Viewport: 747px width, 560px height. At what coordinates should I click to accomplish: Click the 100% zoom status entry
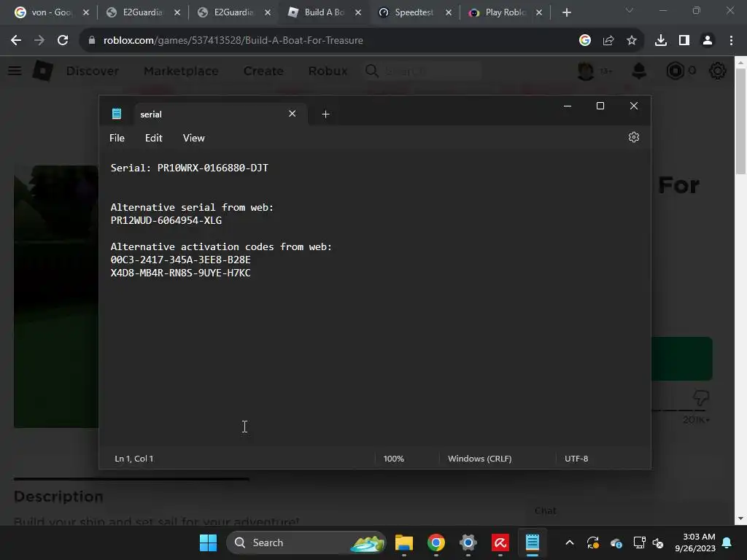tap(393, 459)
